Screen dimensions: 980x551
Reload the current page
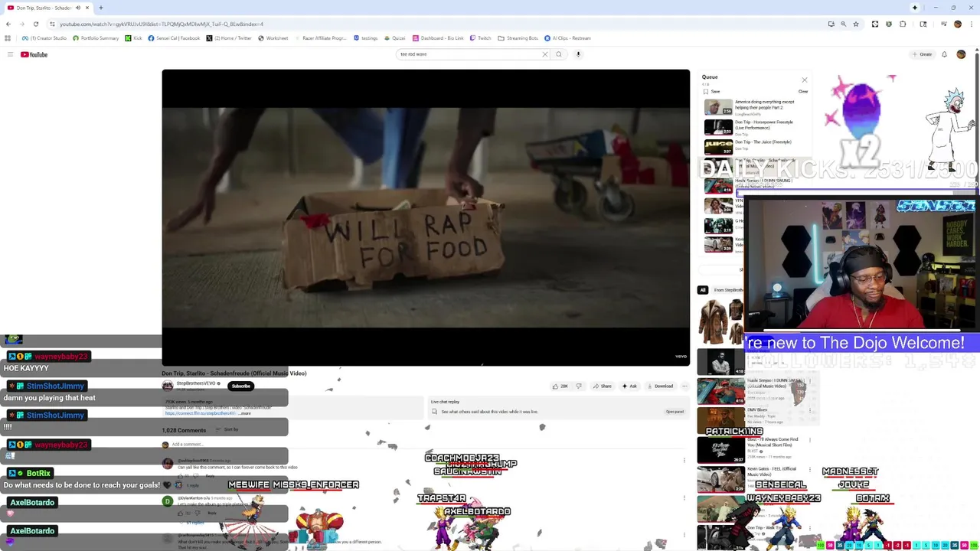point(35,24)
